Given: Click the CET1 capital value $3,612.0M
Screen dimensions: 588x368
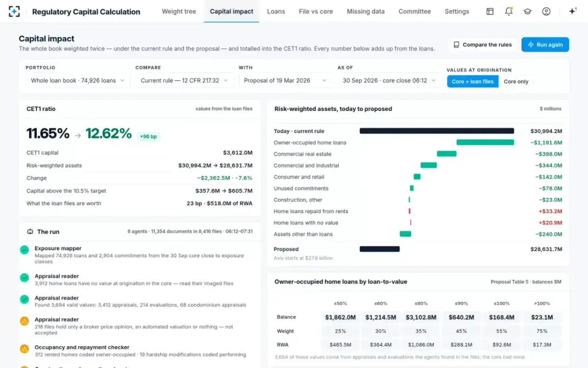Looking at the screenshot, I should [x=238, y=153].
